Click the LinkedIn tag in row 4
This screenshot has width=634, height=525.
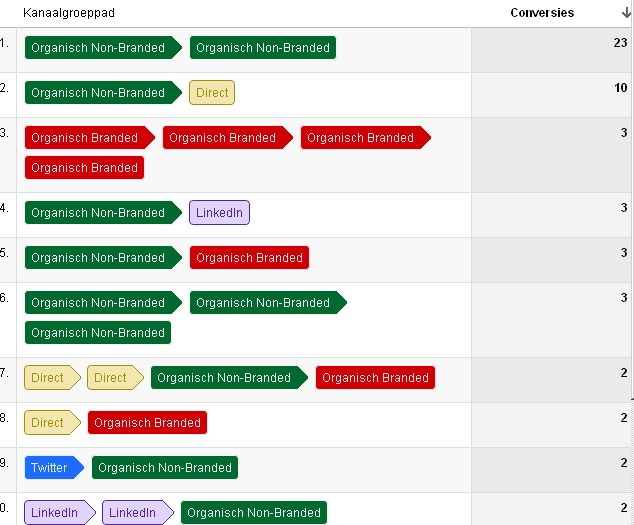(x=219, y=213)
